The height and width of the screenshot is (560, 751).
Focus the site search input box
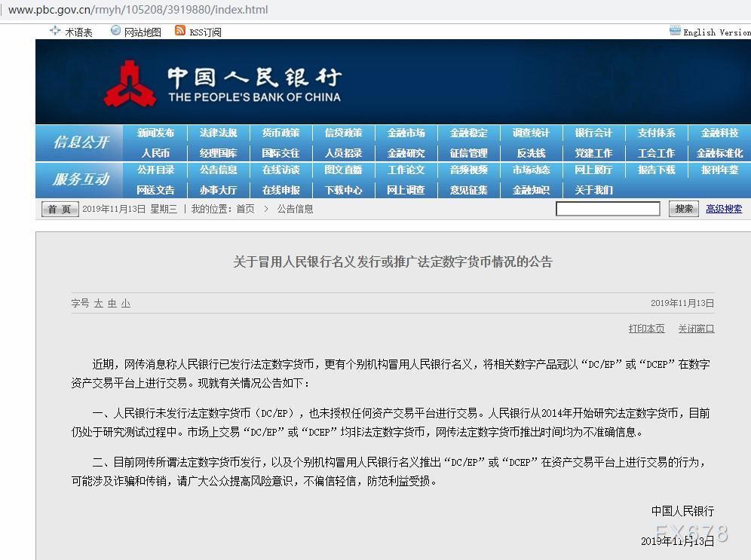click(608, 210)
